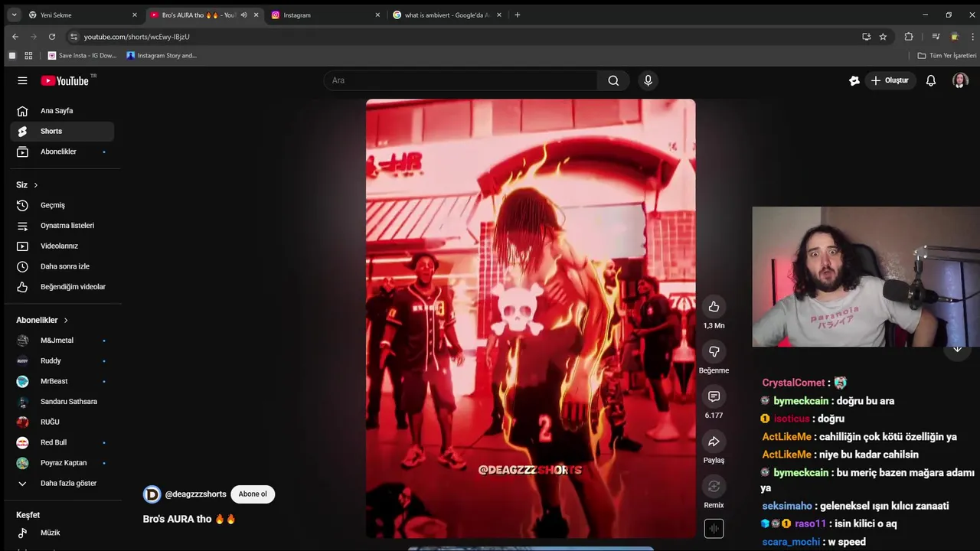Open Daha sonra izle list

pos(62,266)
